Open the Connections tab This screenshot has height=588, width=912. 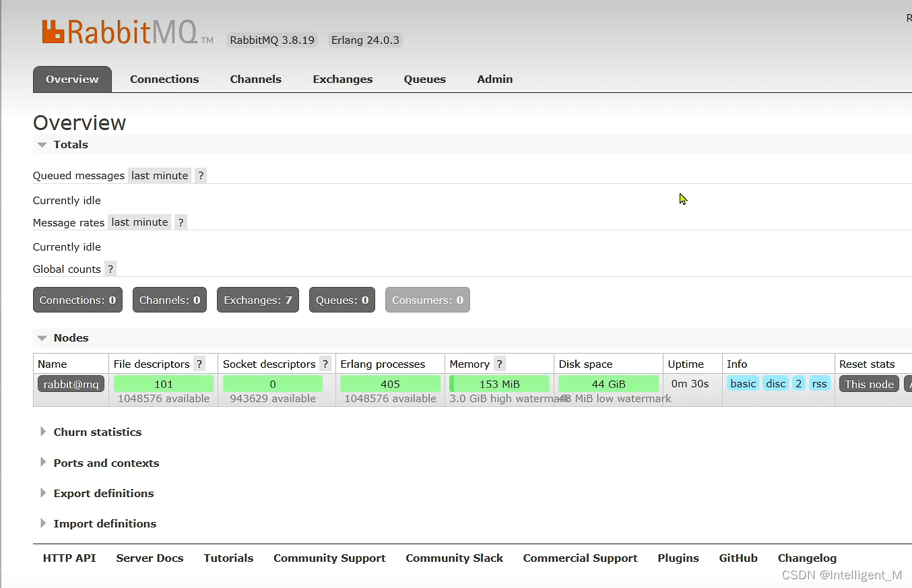click(164, 79)
